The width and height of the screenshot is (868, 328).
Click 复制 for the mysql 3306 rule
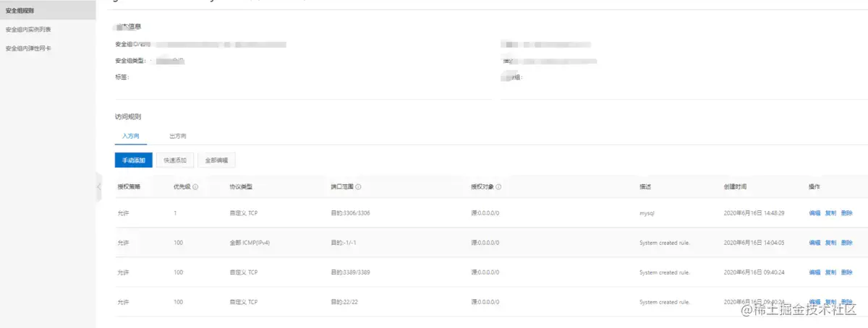830,213
